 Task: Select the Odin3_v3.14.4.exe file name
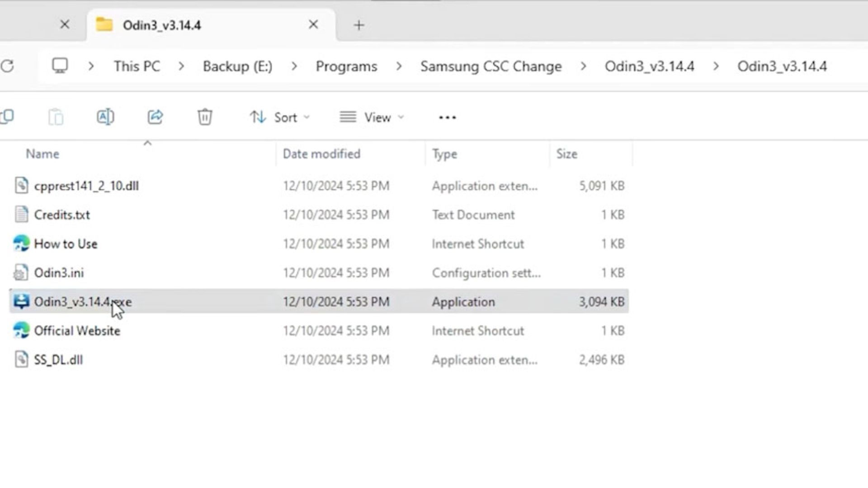point(83,301)
